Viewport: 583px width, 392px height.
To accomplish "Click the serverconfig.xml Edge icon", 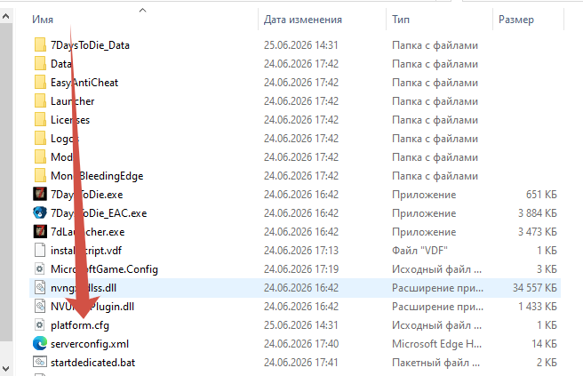I will [x=40, y=343].
